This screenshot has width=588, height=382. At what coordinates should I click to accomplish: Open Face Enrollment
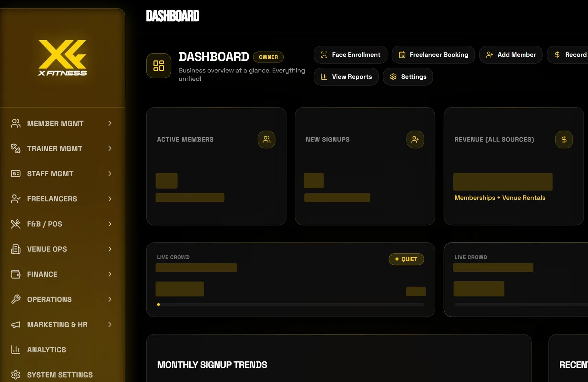(350, 55)
